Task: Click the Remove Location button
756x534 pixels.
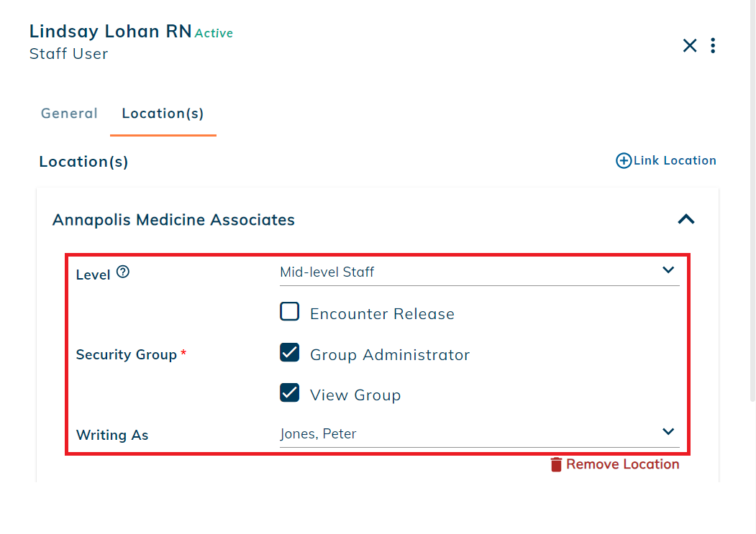Action: tap(615, 464)
